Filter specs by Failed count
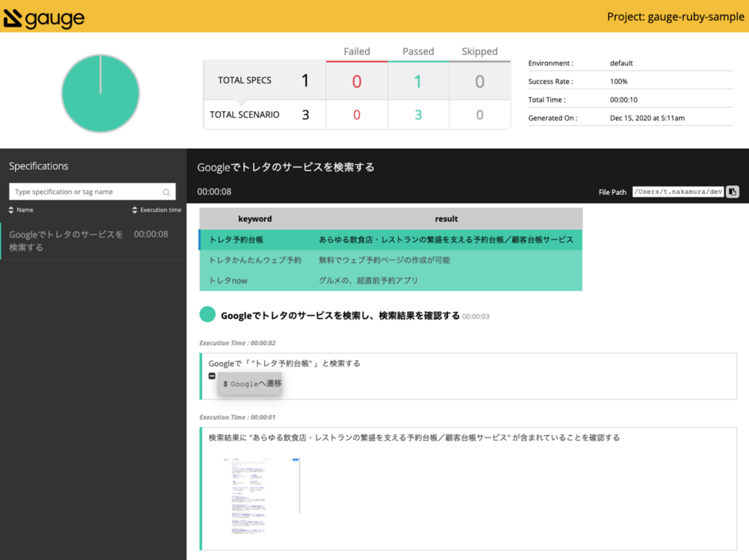This screenshot has height=560, width=749. pyautogui.click(x=357, y=81)
